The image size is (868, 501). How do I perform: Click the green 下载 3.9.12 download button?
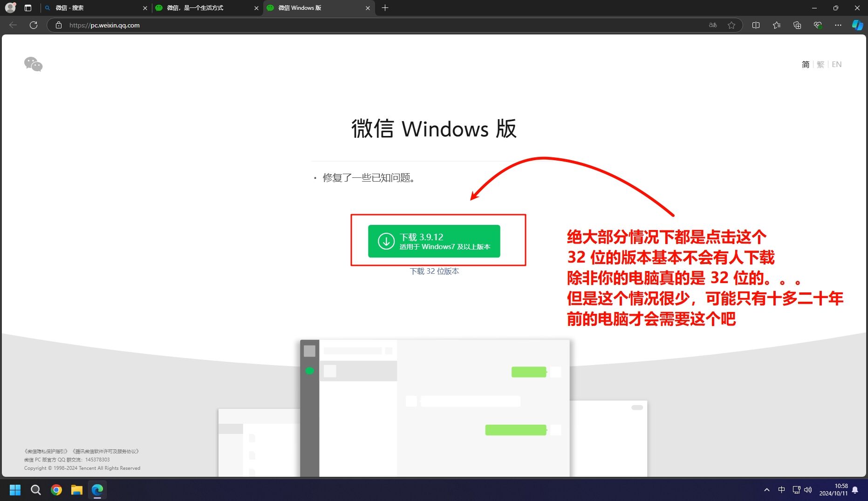(434, 241)
